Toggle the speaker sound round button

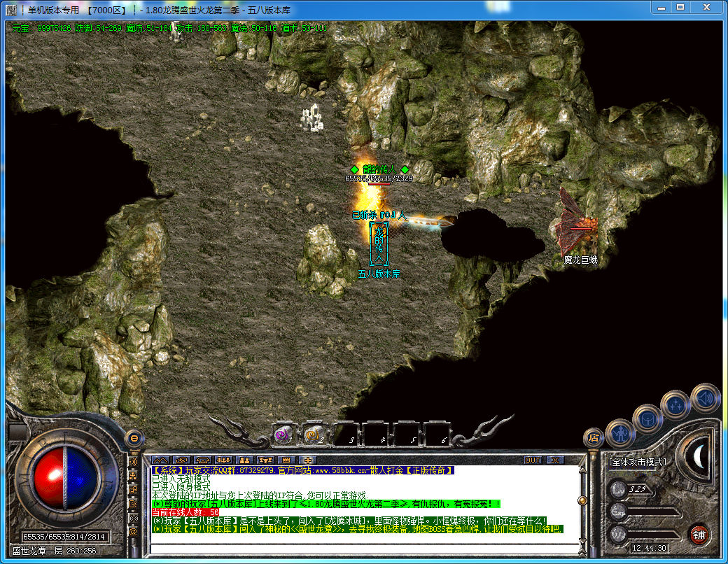705,398
